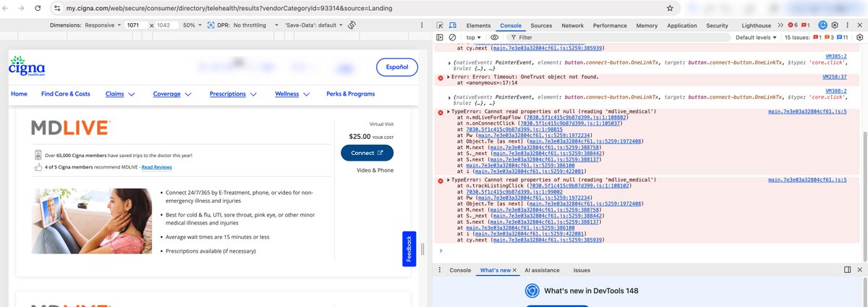
Task: Open the top JavaScript context dropdown
Action: click(x=474, y=37)
